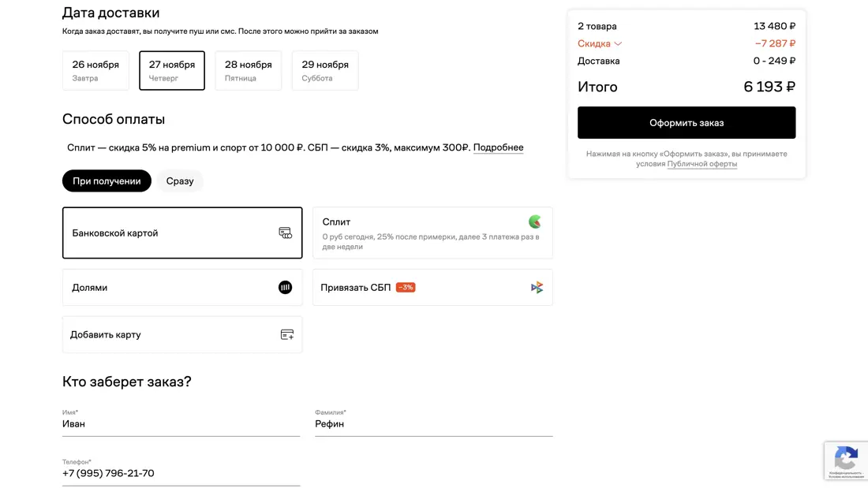Click the −3% discount badge
The image size is (868, 488).
[406, 288]
